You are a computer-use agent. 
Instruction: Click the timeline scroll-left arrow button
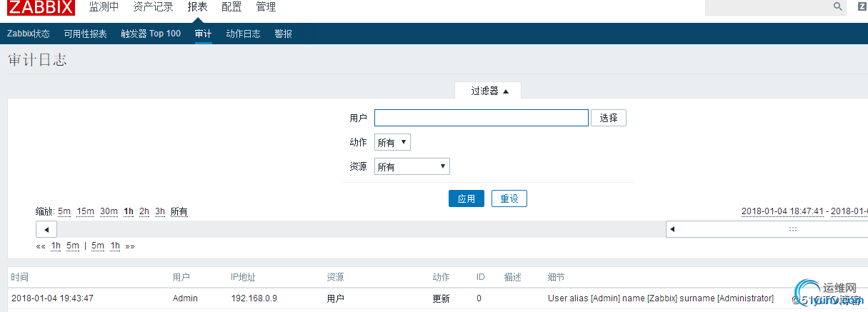pos(46,229)
